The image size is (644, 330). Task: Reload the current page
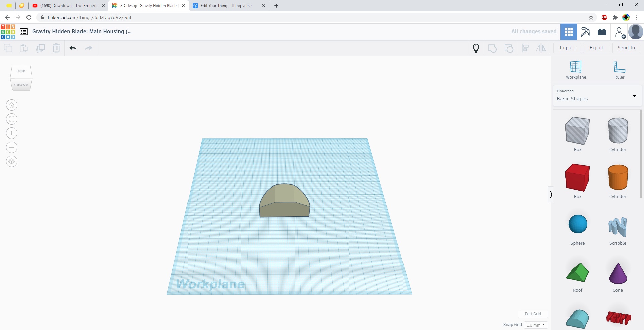pyautogui.click(x=29, y=17)
